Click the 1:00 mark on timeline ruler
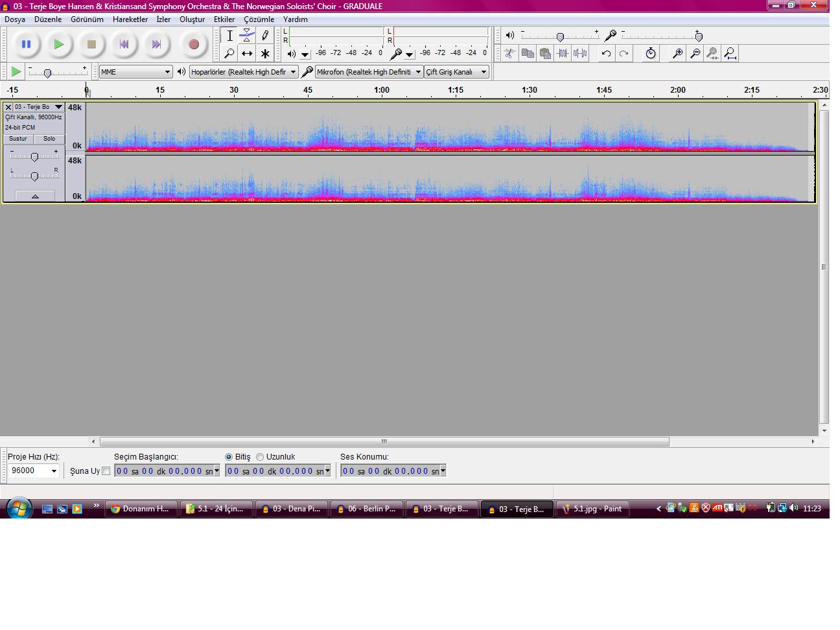This screenshot has height=630, width=840. click(x=382, y=90)
